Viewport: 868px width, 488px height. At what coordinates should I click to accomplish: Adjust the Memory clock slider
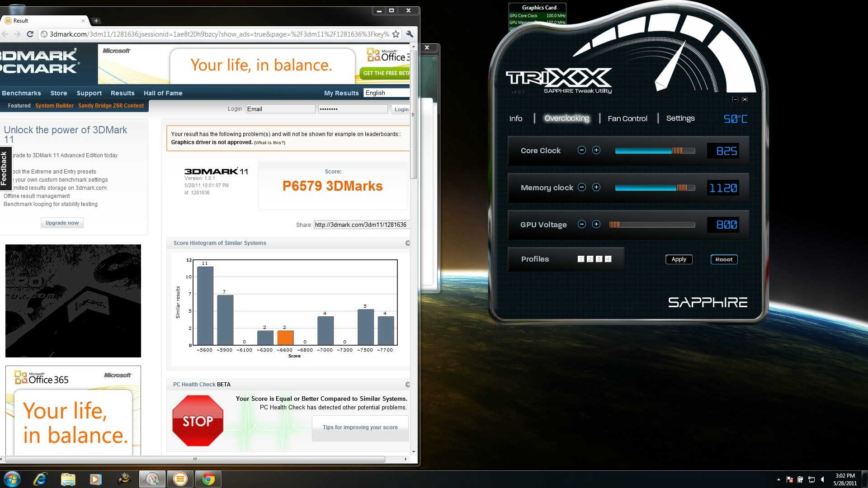(x=655, y=188)
